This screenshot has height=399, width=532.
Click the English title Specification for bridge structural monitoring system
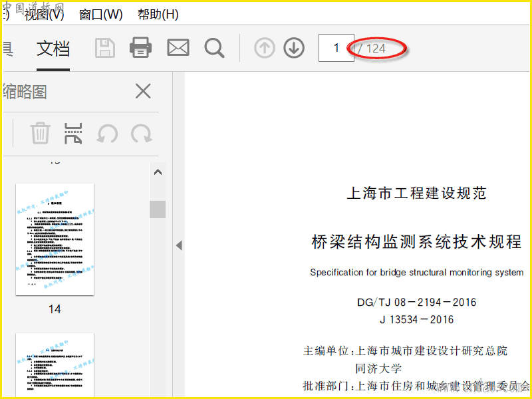point(417,273)
